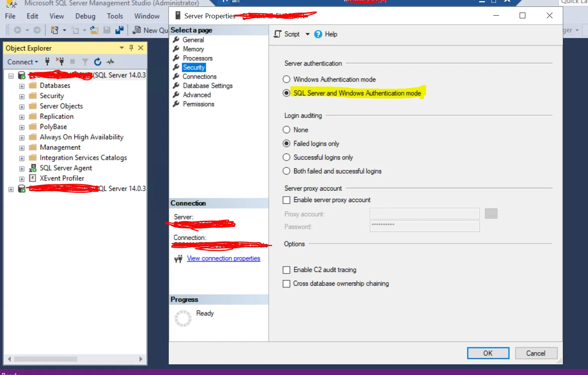Click the Databases folder icon
The image size is (588, 375).
33,85
